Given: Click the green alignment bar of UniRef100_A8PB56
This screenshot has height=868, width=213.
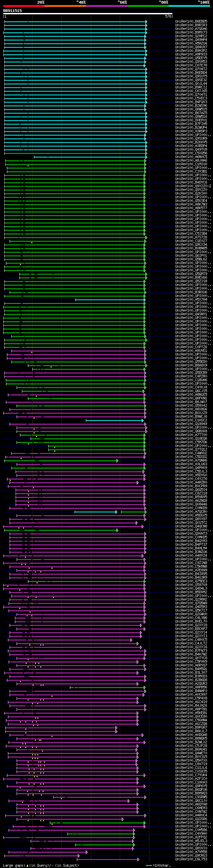Looking at the screenshot, I should pos(107,687).
